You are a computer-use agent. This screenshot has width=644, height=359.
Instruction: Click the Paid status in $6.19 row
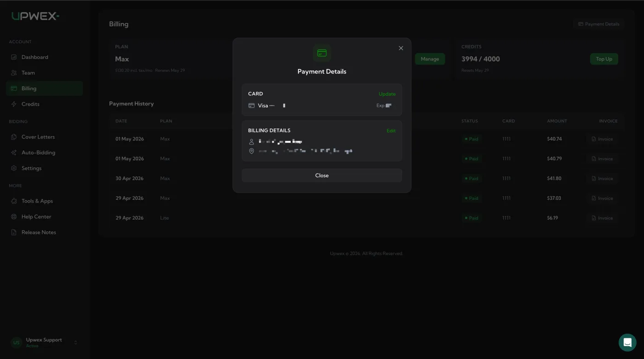(471, 218)
